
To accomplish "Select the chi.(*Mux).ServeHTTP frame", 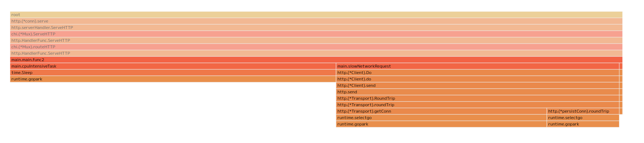I will click(x=316, y=34).
